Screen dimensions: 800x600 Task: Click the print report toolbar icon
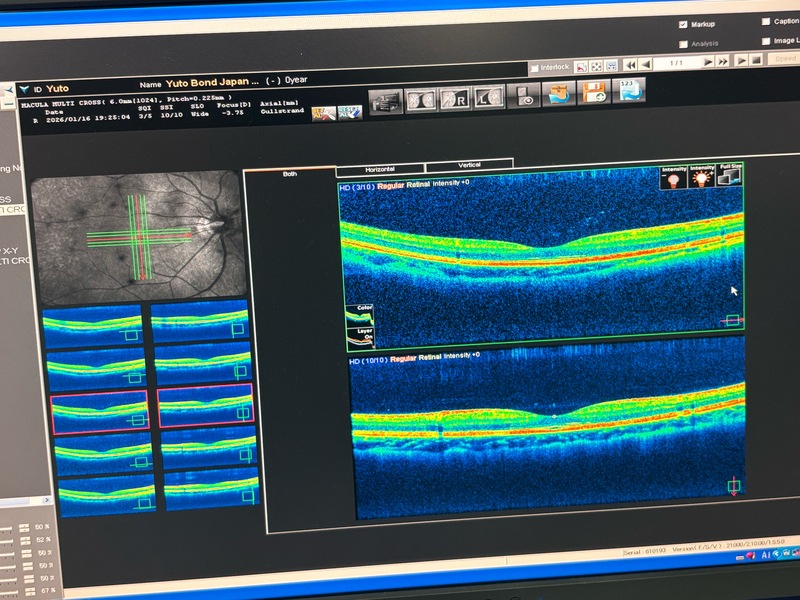point(386,100)
